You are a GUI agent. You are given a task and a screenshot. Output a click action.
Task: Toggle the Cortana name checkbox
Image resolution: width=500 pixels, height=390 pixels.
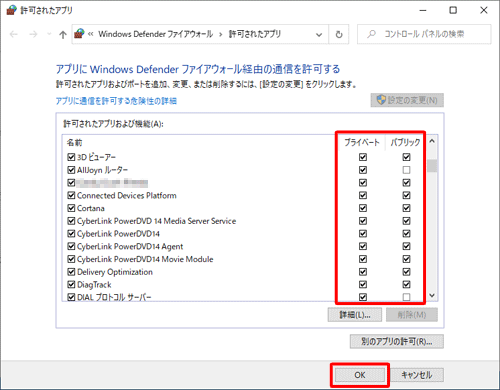coord(71,208)
